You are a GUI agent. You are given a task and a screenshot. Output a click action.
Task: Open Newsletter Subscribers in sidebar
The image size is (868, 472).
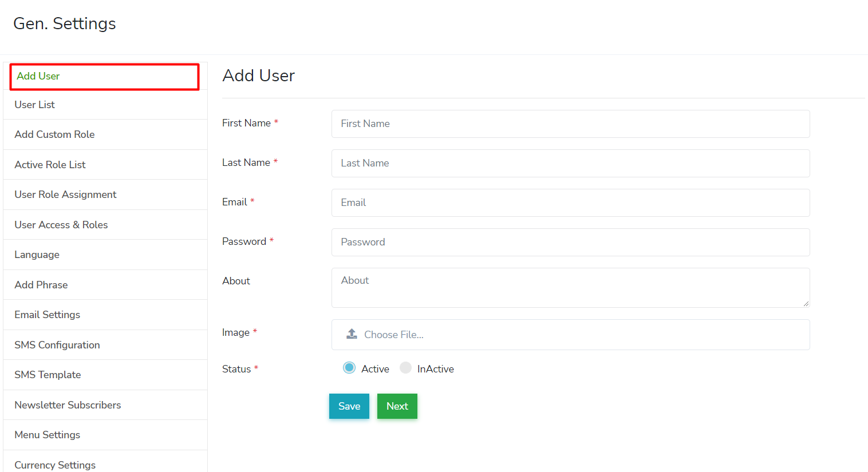coord(68,405)
